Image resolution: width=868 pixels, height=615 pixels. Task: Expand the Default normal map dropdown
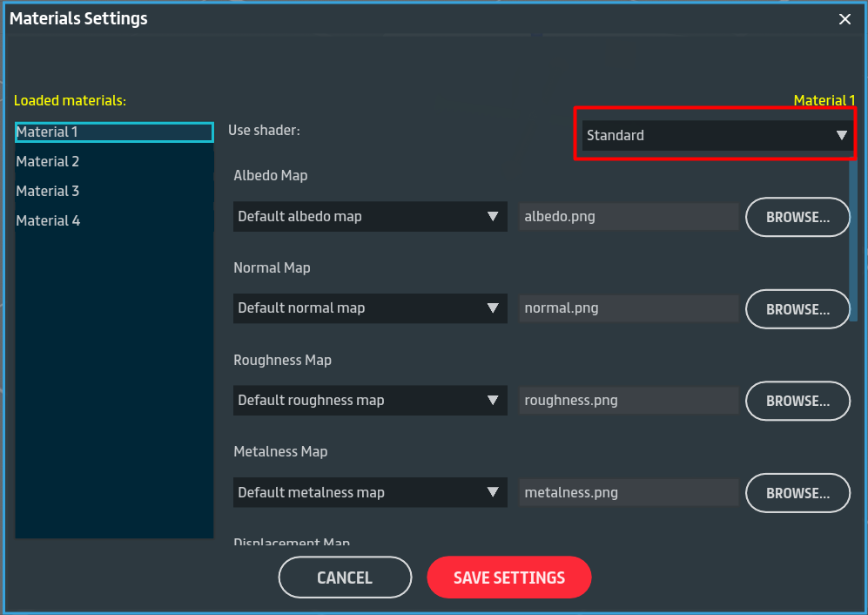click(x=369, y=308)
